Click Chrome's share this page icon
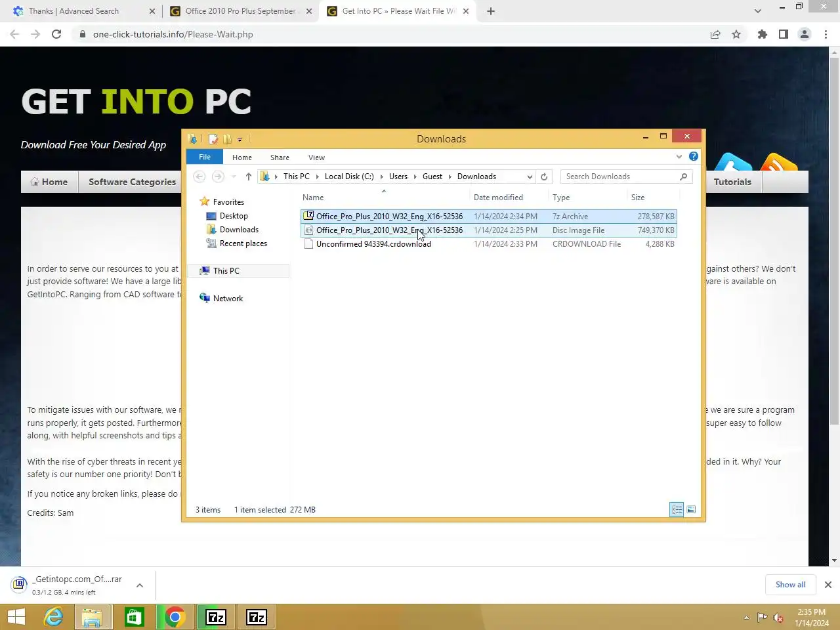The width and height of the screenshot is (840, 630). (715, 34)
